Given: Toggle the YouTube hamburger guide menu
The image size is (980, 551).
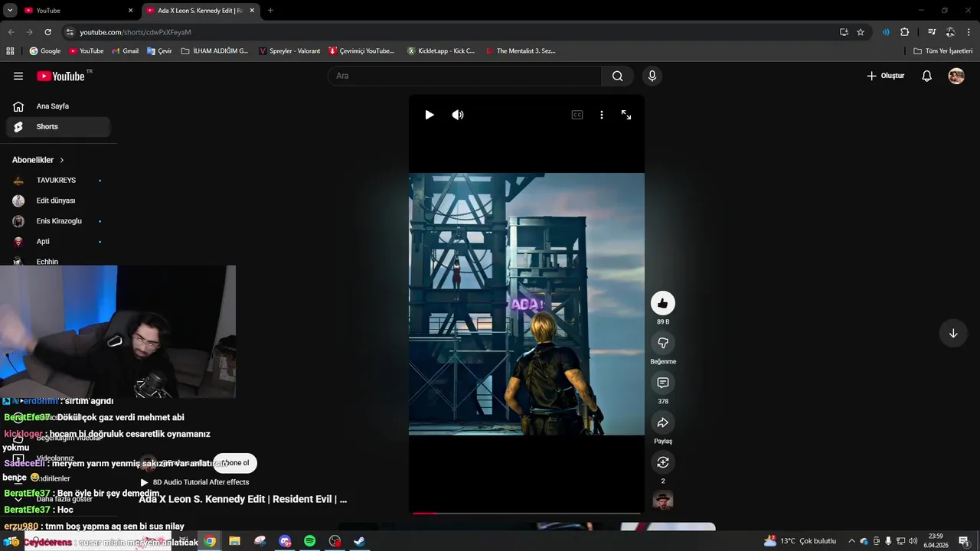Looking at the screenshot, I should (18, 76).
